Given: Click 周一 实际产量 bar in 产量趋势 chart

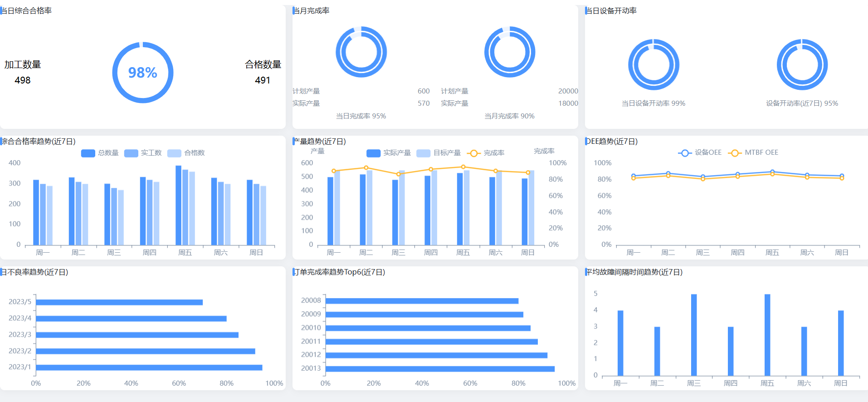Looking at the screenshot, I should tap(331, 211).
